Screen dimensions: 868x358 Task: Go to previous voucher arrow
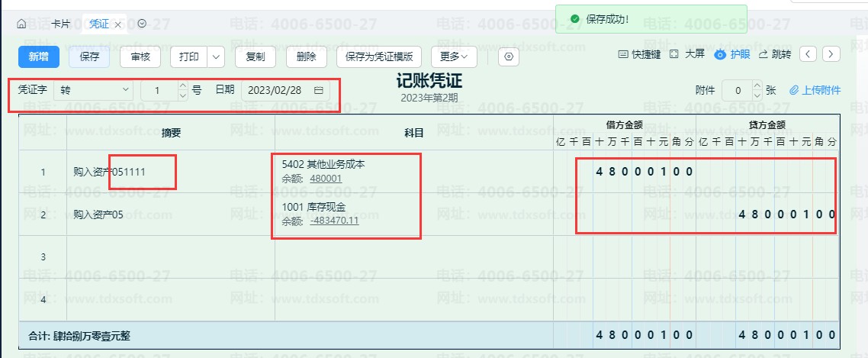tap(809, 54)
